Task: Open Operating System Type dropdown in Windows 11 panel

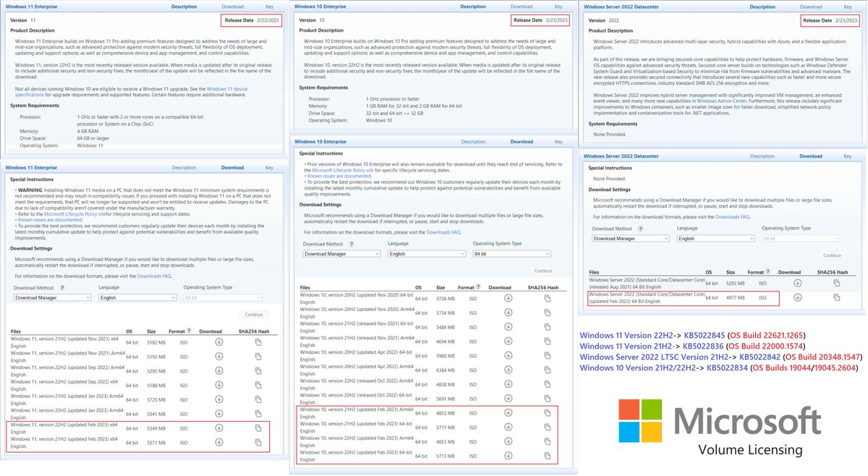Action: [x=222, y=297]
